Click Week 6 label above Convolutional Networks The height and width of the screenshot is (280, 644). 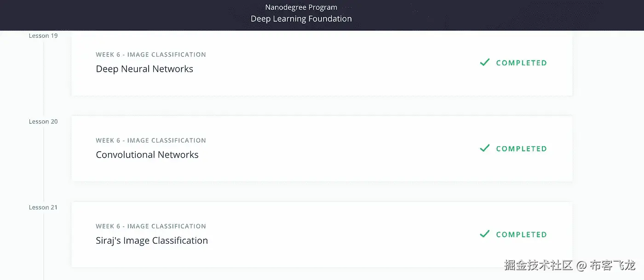151,141
